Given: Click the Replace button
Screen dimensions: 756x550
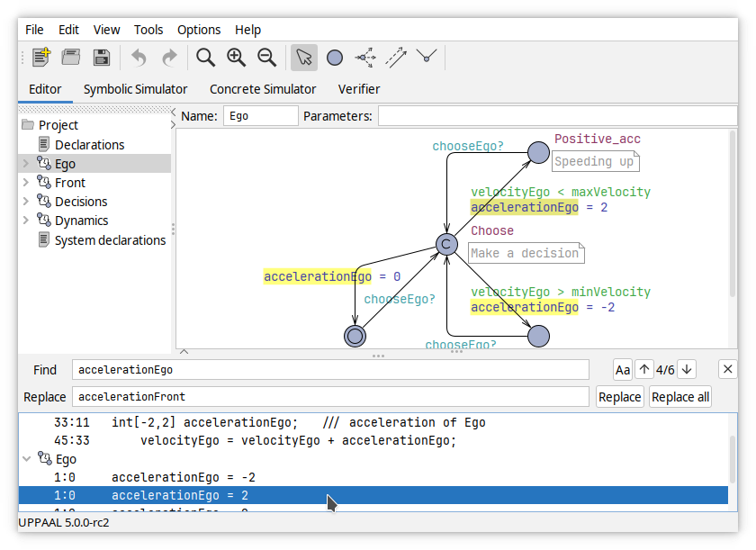Looking at the screenshot, I should (619, 397).
